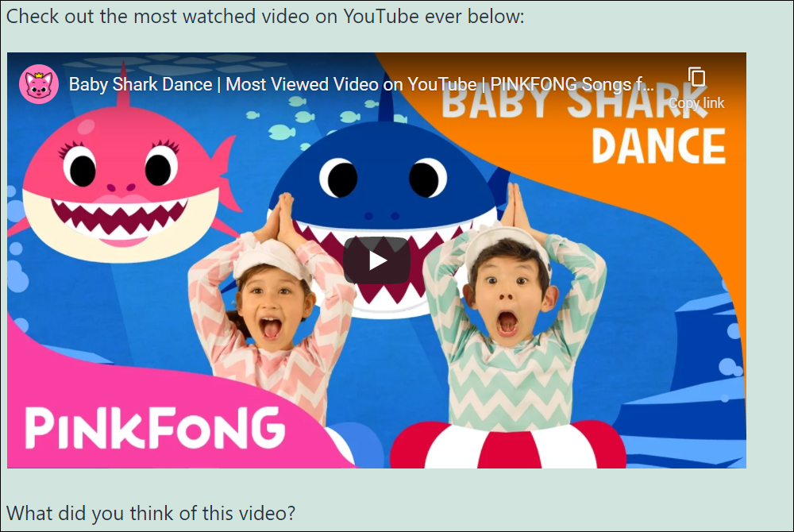The height and width of the screenshot is (532, 794).
Task: Click the white DANCE word on orange background
Action: coord(659,146)
